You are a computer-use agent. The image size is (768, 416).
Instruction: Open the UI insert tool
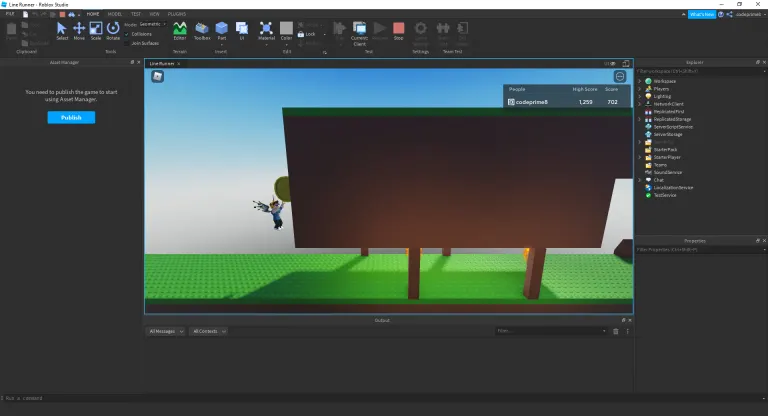[x=241, y=30]
